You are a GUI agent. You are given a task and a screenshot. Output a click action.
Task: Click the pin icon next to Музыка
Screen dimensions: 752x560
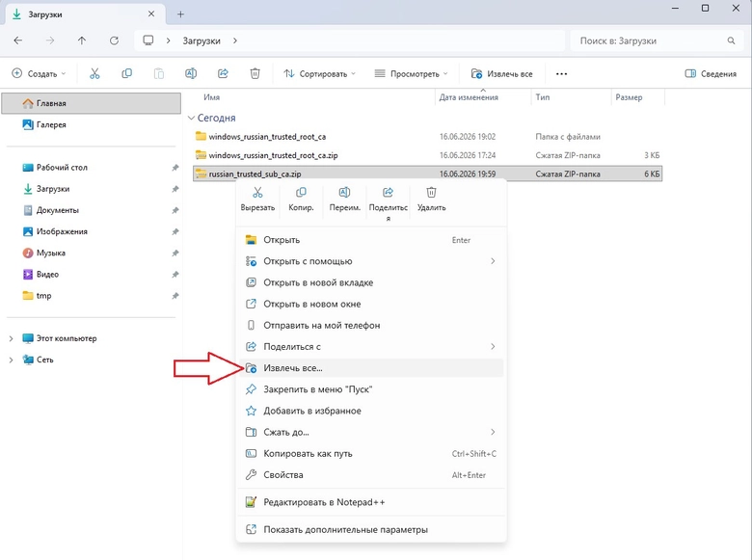tap(175, 253)
